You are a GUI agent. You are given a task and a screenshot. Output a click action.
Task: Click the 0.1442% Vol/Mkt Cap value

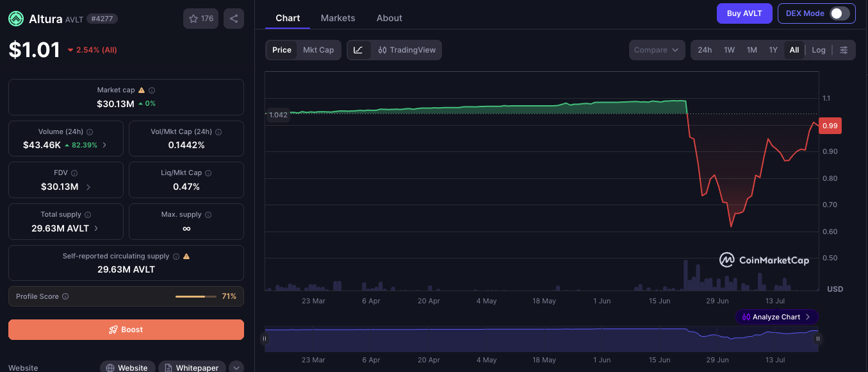coord(186,145)
